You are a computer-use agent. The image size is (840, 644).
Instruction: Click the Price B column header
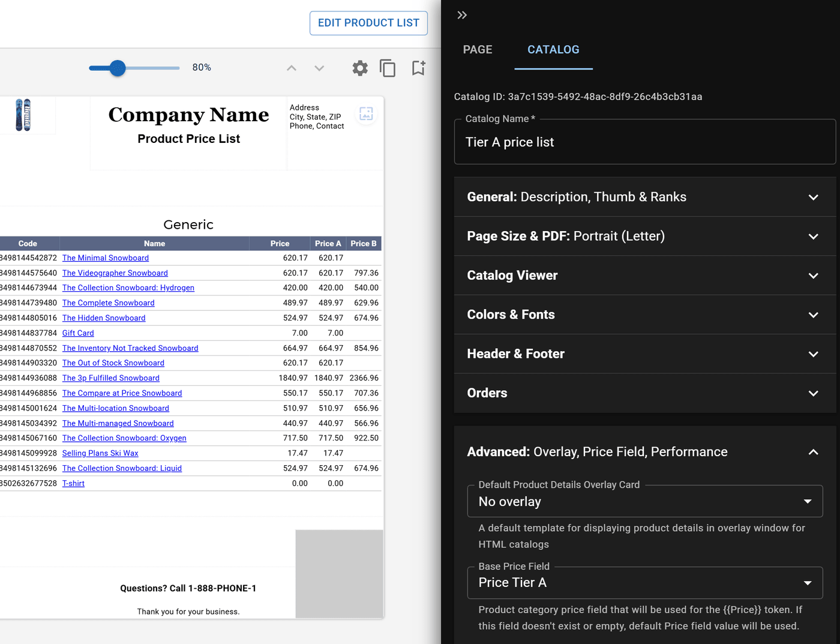coord(364,244)
